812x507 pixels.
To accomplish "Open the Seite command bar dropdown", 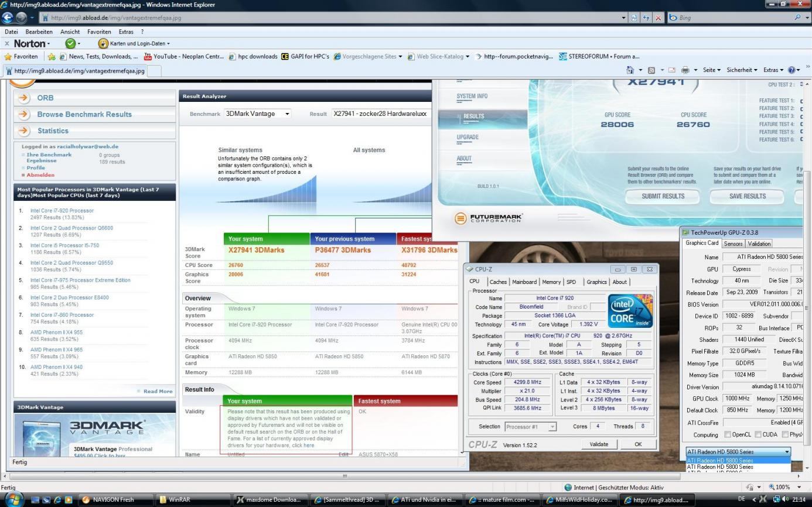I will [712, 70].
